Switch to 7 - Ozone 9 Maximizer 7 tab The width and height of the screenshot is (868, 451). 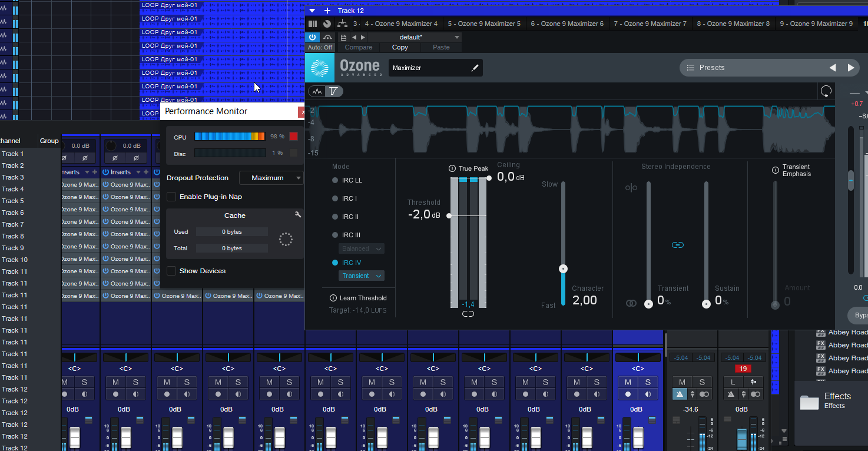pos(650,24)
